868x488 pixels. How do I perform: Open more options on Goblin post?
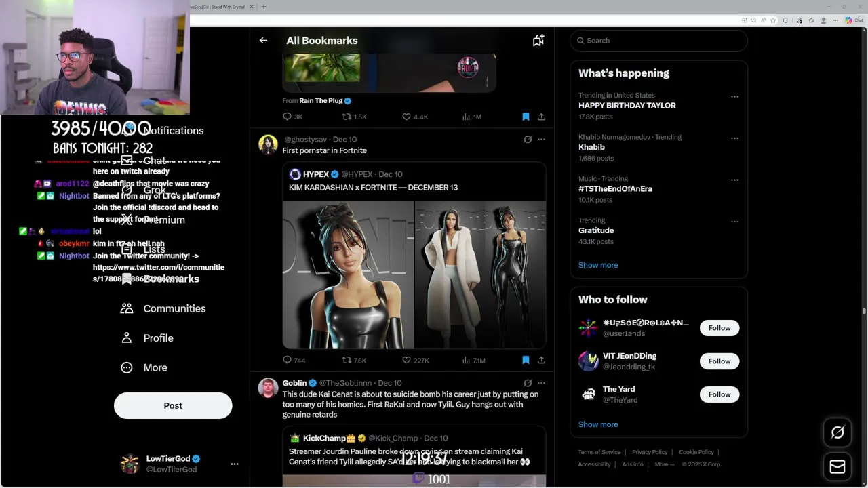coord(541,383)
